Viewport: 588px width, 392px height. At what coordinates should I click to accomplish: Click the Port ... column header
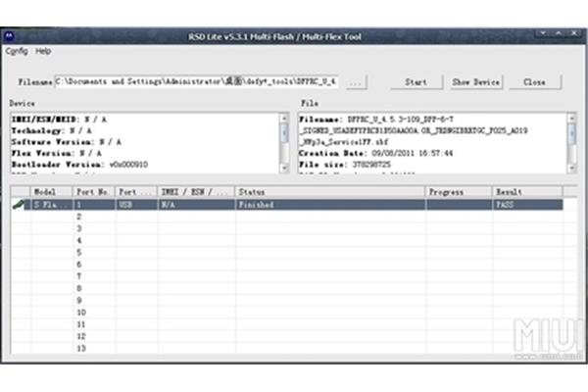point(136,192)
